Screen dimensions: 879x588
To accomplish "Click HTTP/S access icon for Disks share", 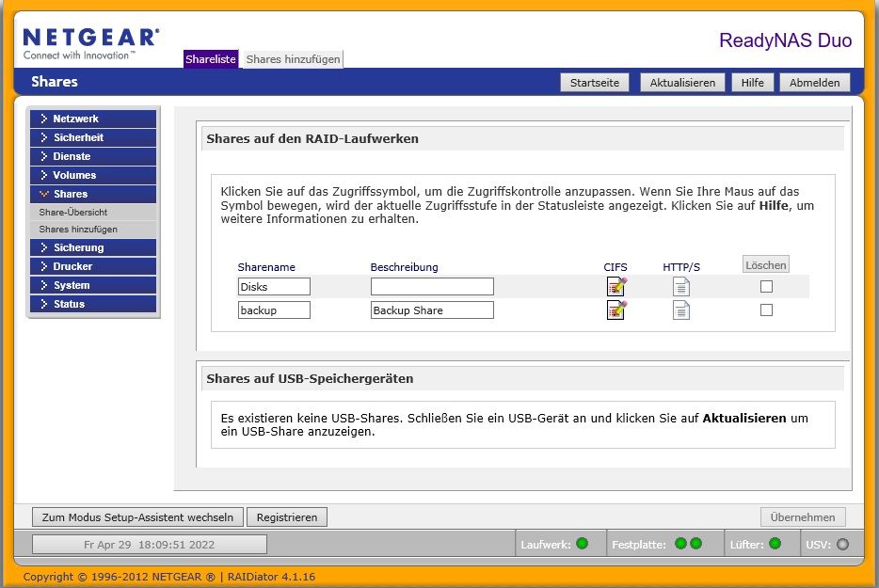I will [681, 286].
